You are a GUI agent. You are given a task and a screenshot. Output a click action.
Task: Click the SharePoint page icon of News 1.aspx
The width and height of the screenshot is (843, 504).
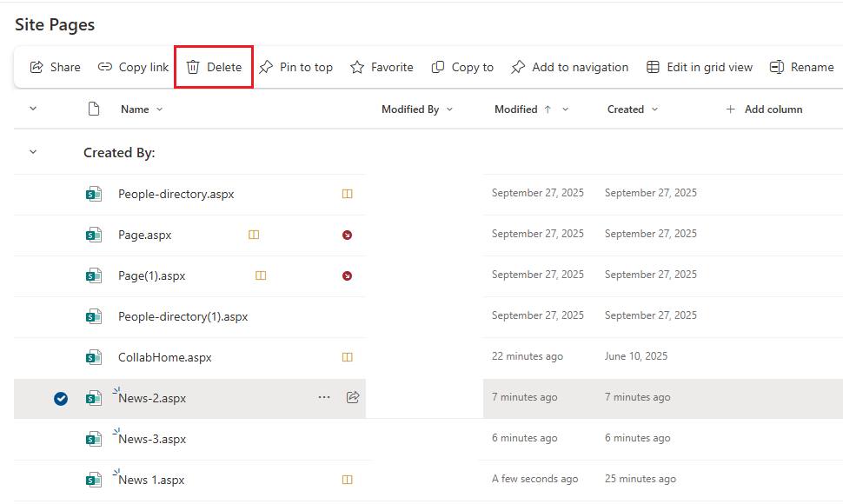click(94, 480)
